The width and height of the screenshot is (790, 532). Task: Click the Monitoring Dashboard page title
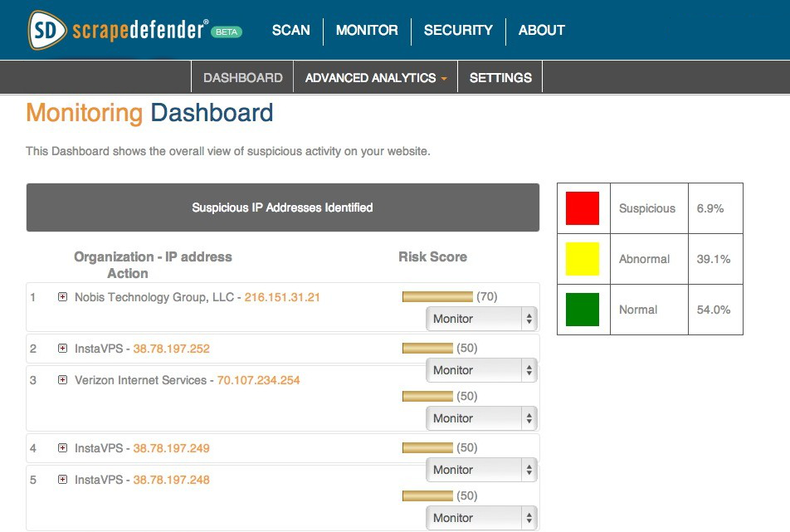[149, 113]
